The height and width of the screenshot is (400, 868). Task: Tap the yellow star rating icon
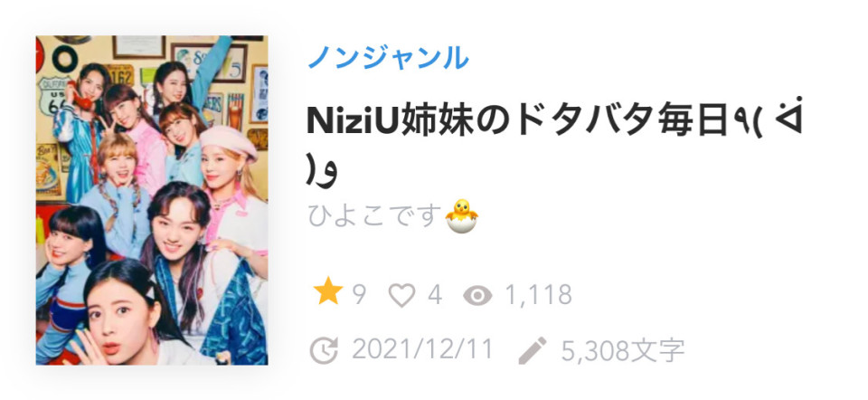328,292
